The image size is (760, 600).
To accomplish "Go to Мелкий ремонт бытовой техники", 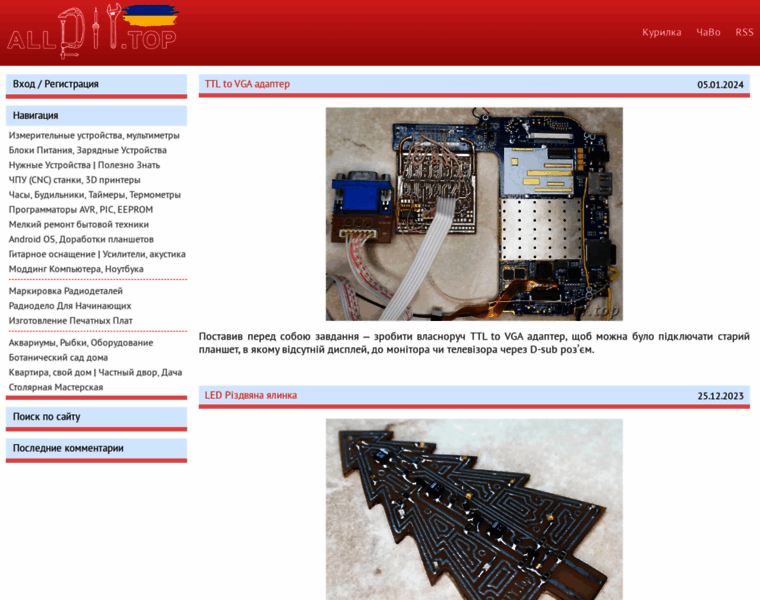I will tap(79, 224).
